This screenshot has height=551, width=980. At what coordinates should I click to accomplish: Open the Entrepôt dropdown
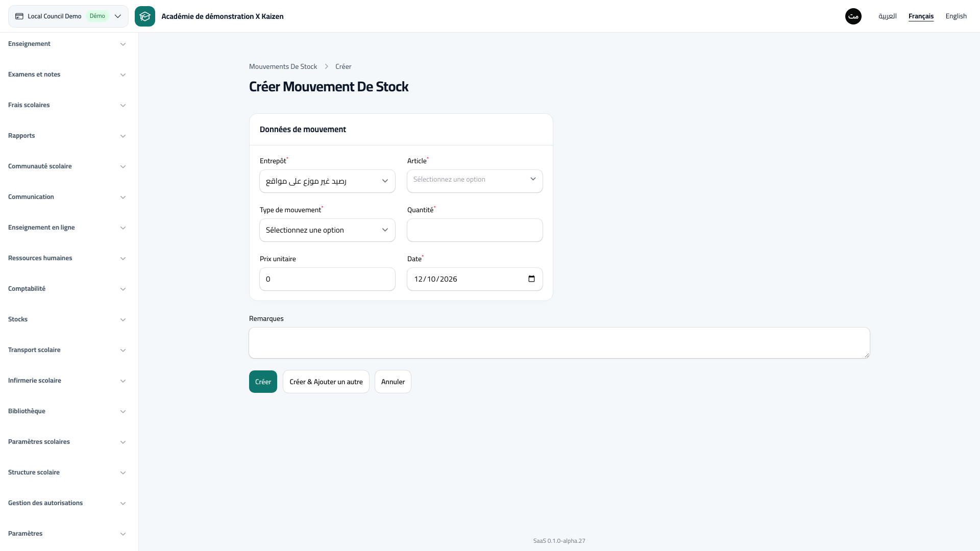[327, 181]
